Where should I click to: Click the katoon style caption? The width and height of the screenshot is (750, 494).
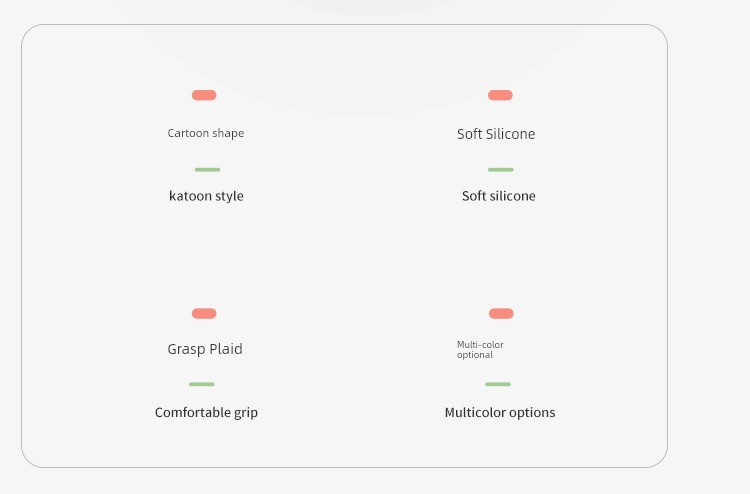click(207, 196)
